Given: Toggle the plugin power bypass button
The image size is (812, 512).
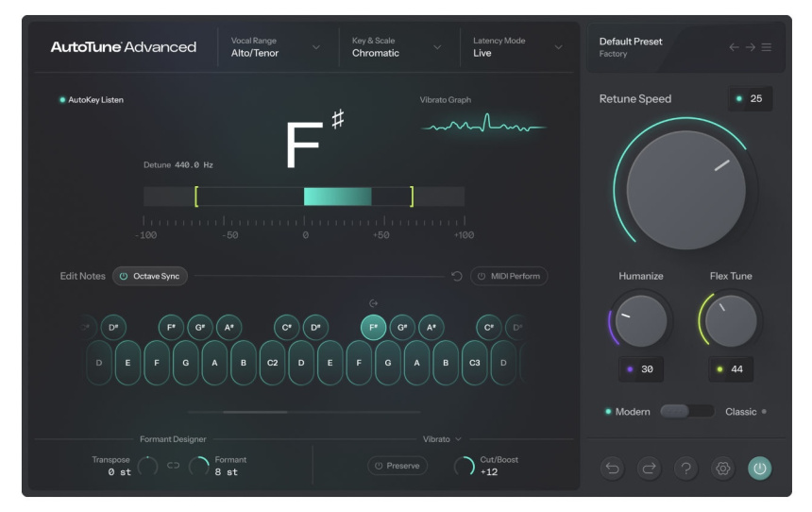Looking at the screenshot, I should [760, 469].
